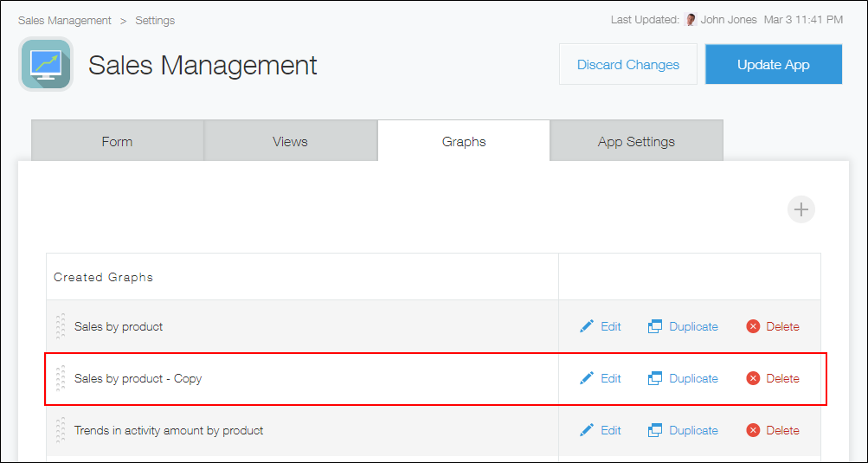Switch to the Form tab
This screenshot has width=868, height=463.
(x=117, y=141)
